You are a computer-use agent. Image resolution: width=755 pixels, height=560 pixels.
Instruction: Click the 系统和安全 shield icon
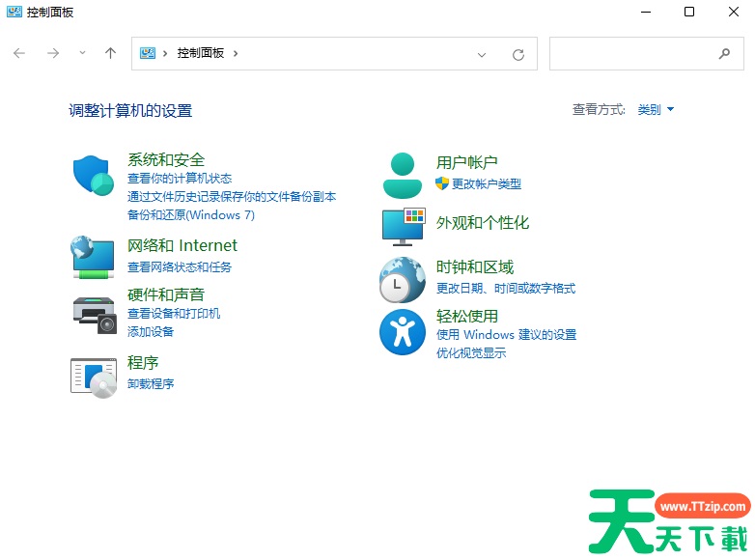94,176
